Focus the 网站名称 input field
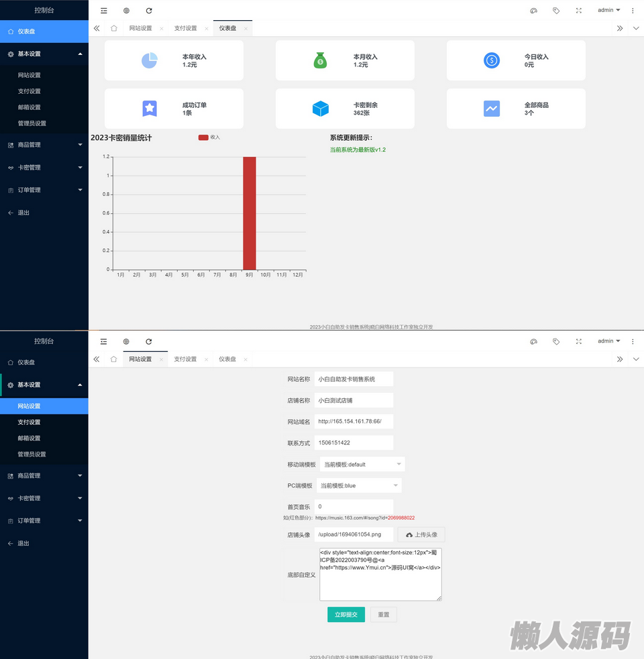The width and height of the screenshot is (644, 659). (354, 379)
